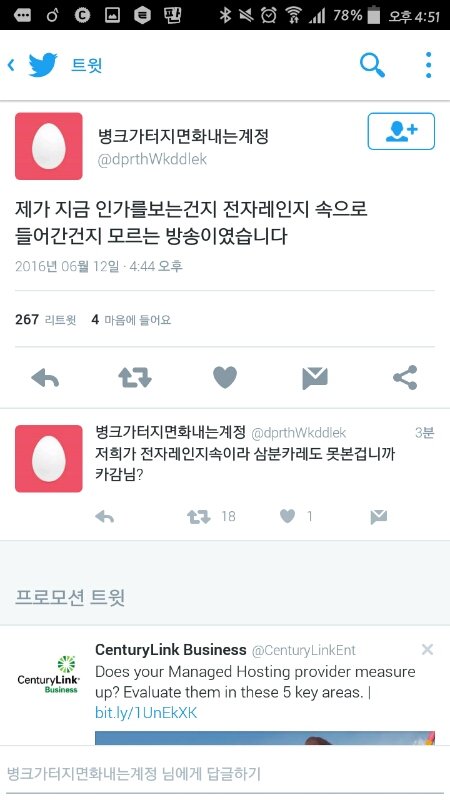Message the reply tweet via envelope icon
This screenshot has width=450, height=800.
379,517
